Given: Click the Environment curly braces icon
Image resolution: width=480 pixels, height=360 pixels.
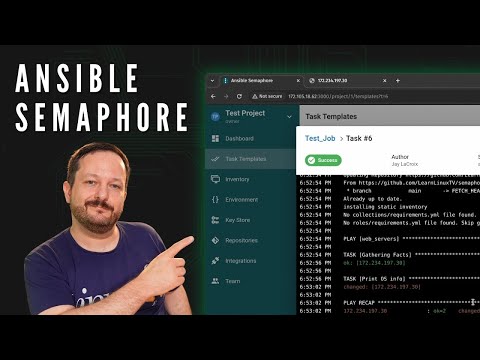Looking at the screenshot, I should tap(215, 199).
